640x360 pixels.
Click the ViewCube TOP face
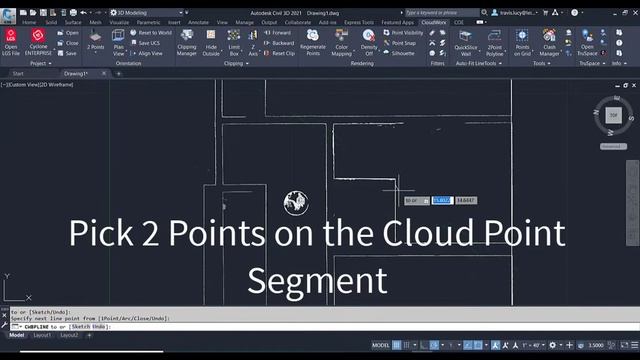click(613, 116)
